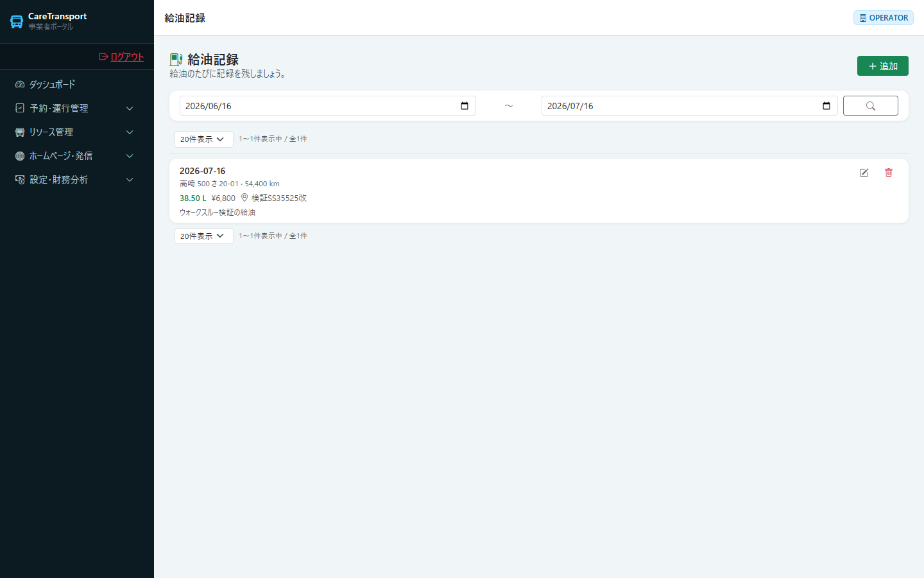
Task: Focus the end date field 2026/07/16
Action: pyautogui.click(x=689, y=106)
